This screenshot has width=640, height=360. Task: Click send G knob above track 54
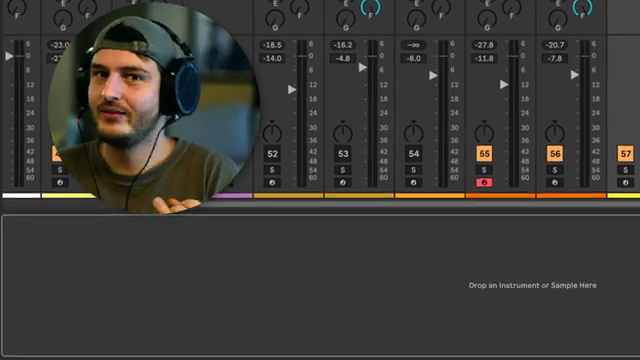[x=416, y=20]
